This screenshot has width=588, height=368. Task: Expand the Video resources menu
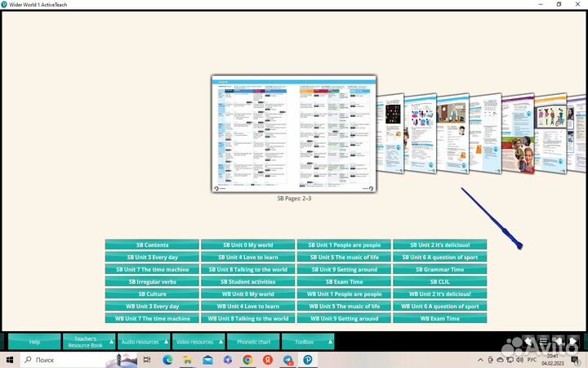click(x=198, y=342)
